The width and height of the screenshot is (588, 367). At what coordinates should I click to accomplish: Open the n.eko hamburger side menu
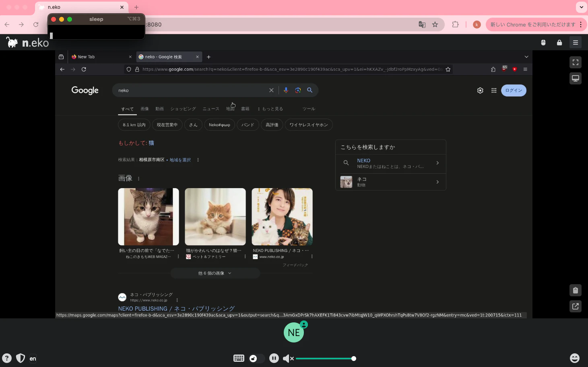click(x=576, y=42)
